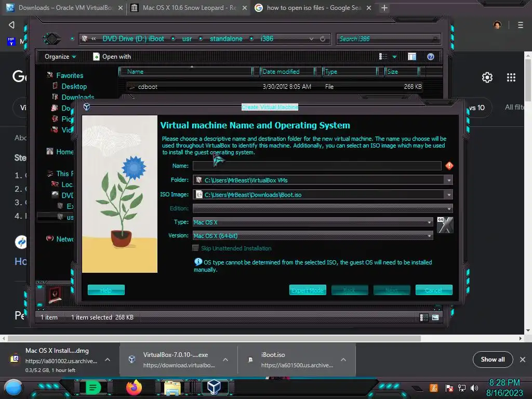532x399 pixels.
Task: Toggle Skip Unattended Installation checkbox
Action: [195, 248]
